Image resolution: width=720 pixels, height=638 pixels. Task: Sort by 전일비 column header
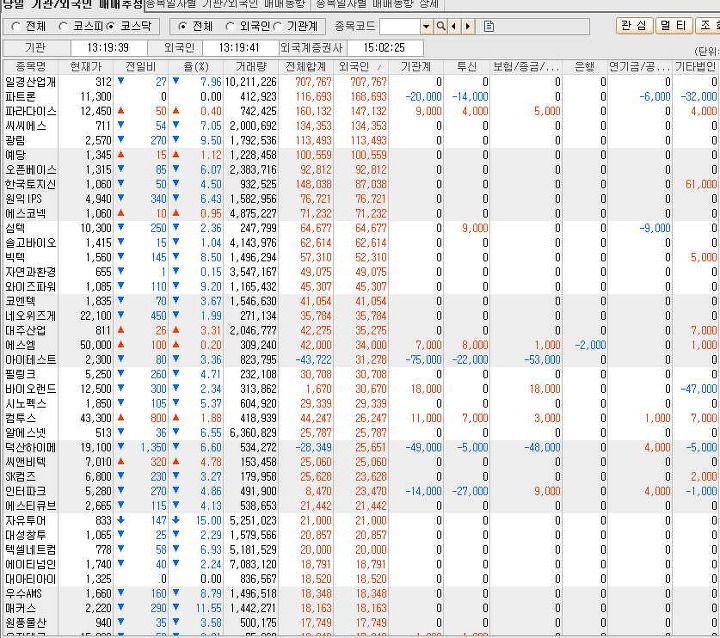coord(141,67)
